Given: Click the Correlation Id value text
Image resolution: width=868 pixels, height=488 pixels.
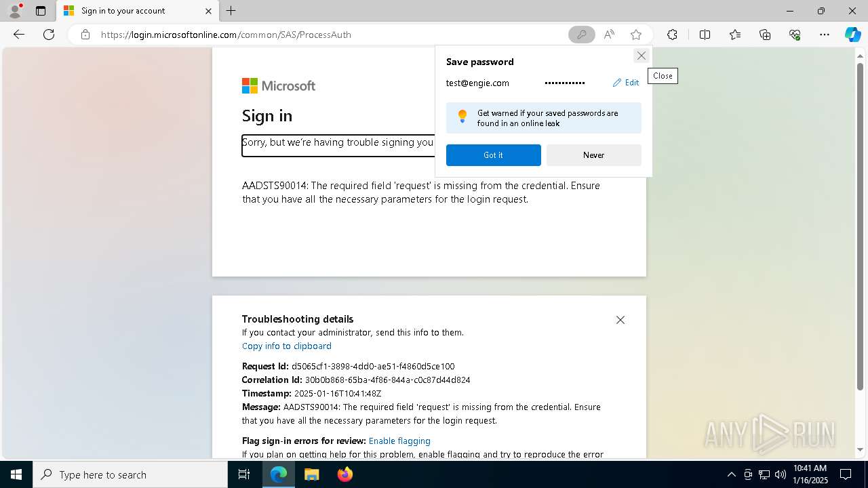Looking at the screenshot, I should [387, 380].
